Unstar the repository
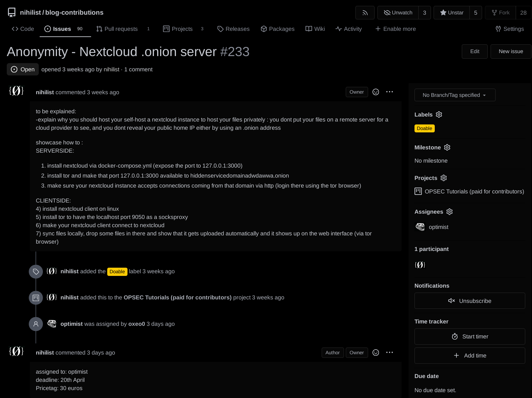This screenshot has height=398, width=532. coord(452,13)
